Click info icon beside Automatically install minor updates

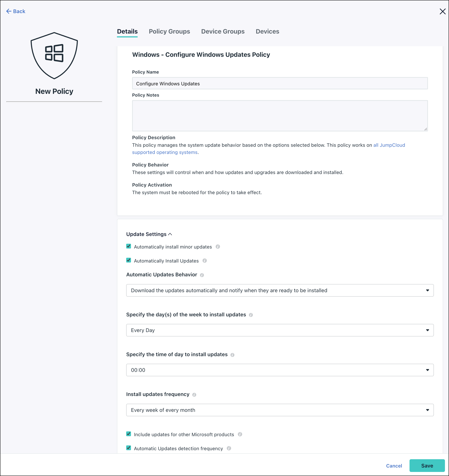217,247
